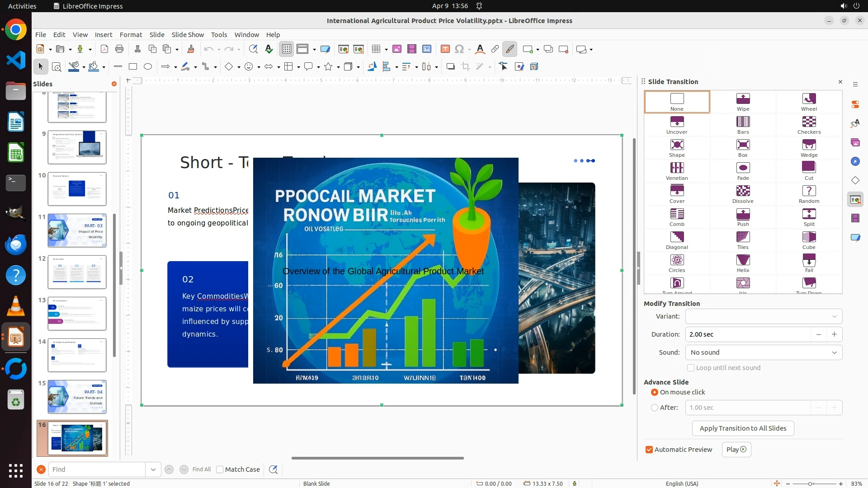This screenshot has height=488, width=868.
Task: Choose the Dissolve transition icon
Action: (743, 194)
